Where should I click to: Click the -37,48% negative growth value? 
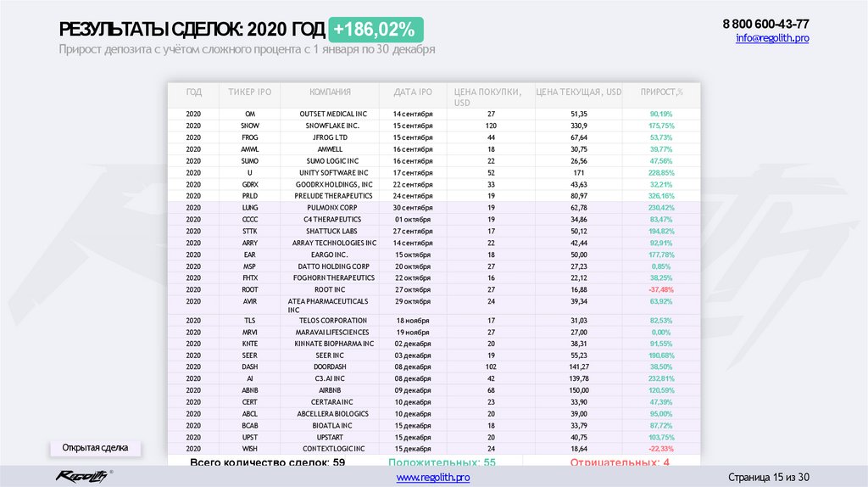tap(661, 290)
